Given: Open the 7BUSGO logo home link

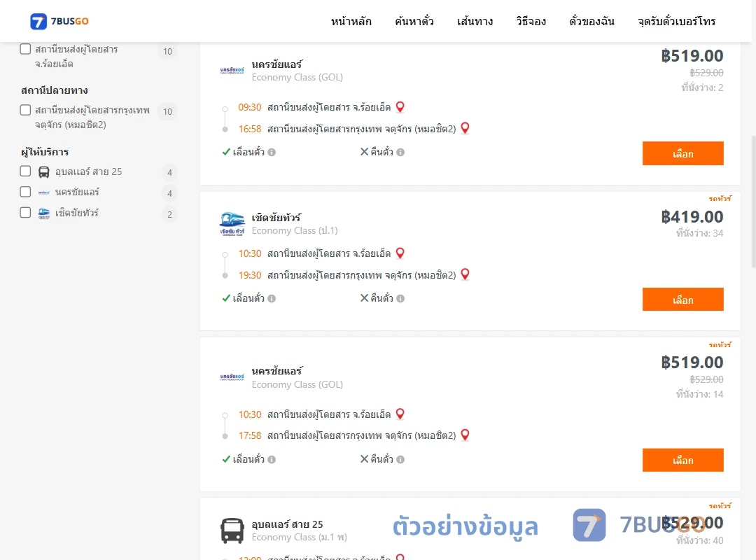Looking at the screenshot, I should (x=59, y=21).
